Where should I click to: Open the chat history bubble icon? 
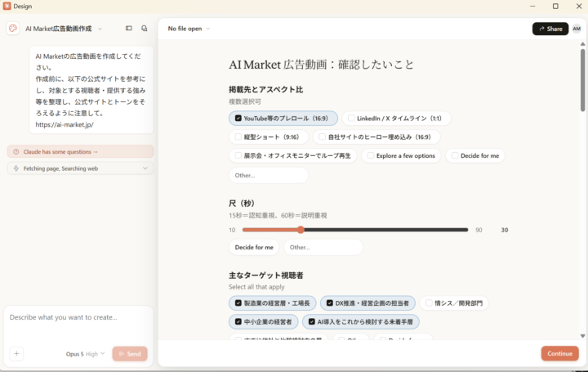(x=144, y=28)
